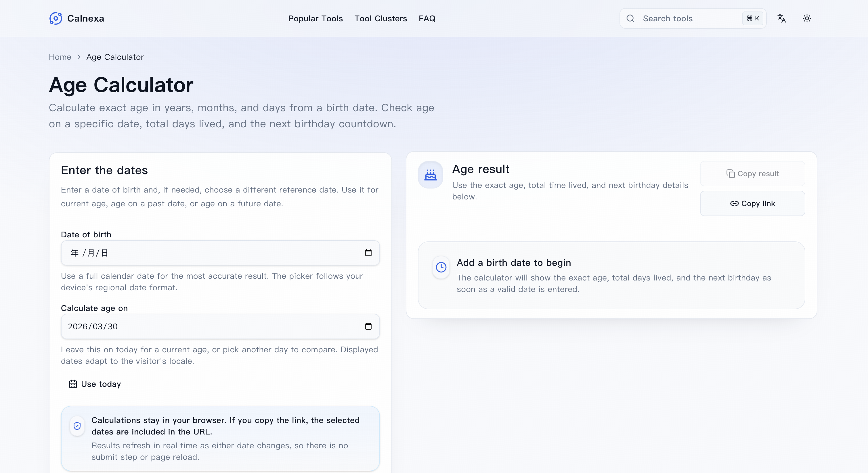Screen dimensions: 868x473
Task: Click the Date of birth input
Action: click(x=220, y=253)
